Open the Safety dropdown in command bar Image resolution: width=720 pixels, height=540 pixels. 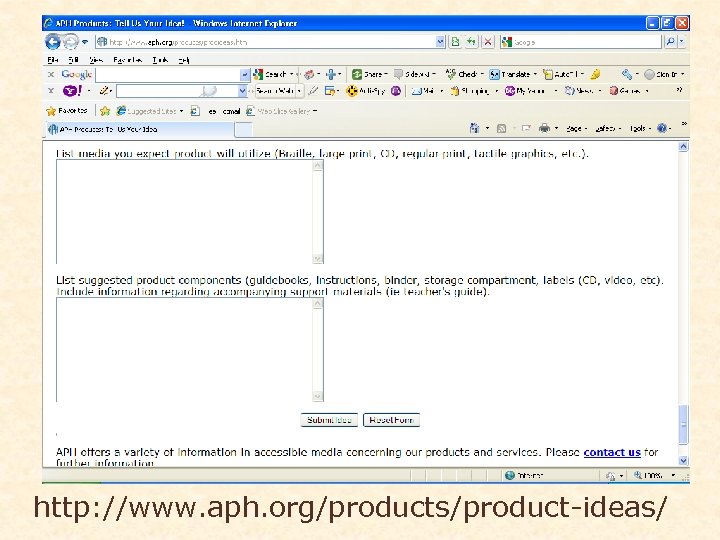pos(608,129)
